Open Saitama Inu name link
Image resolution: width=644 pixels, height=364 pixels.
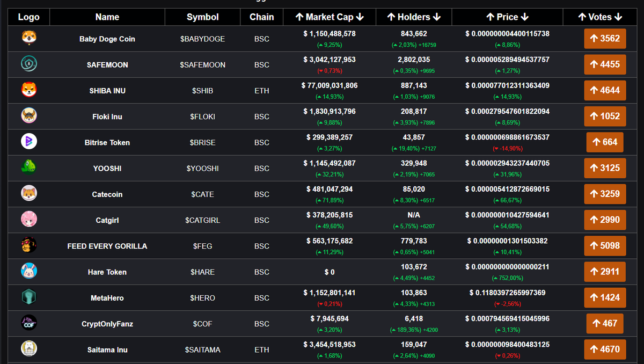coord(107,350)
